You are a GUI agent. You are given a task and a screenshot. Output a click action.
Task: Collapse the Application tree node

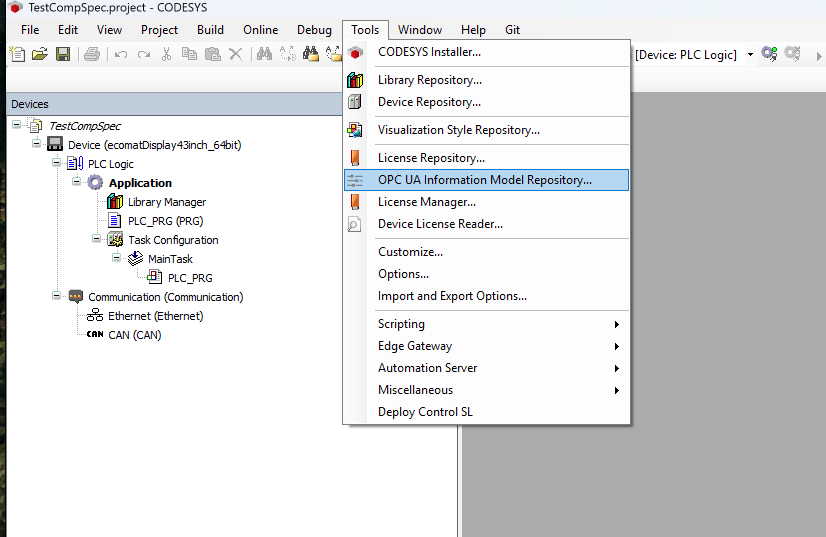point(76,181)
